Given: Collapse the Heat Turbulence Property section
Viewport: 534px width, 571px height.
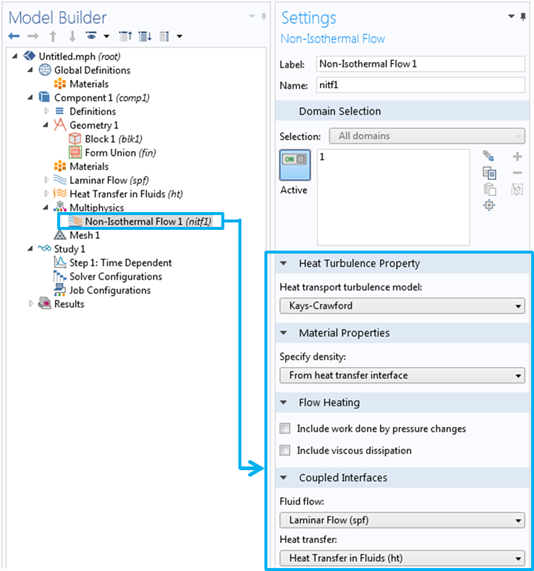Looking at the screenshot, I should point(283,263).
